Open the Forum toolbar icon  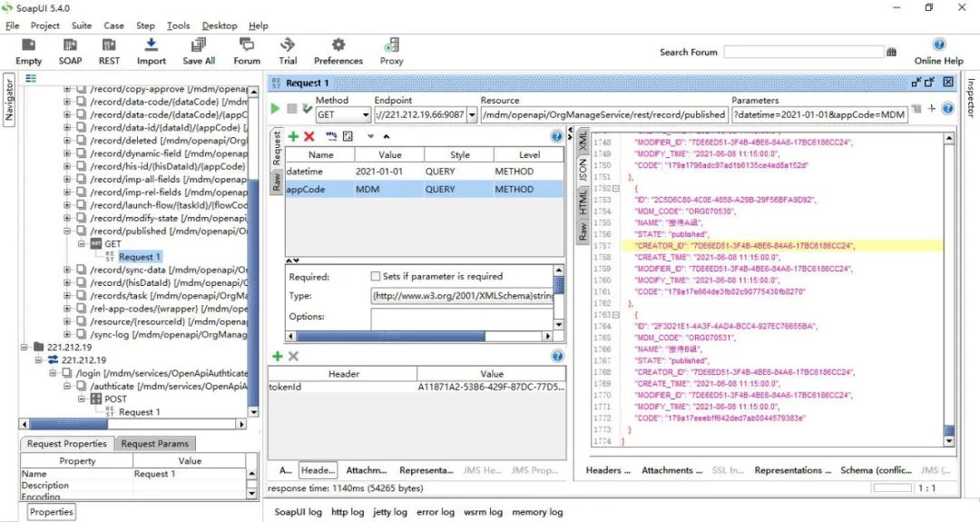[247, 51]
